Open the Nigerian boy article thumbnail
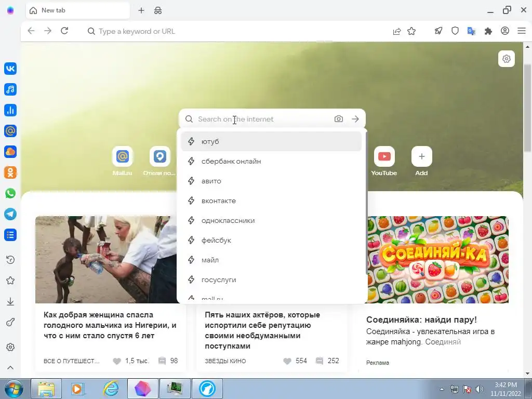The width and height of the screenshot is (532, 399). tap(106, 260)
